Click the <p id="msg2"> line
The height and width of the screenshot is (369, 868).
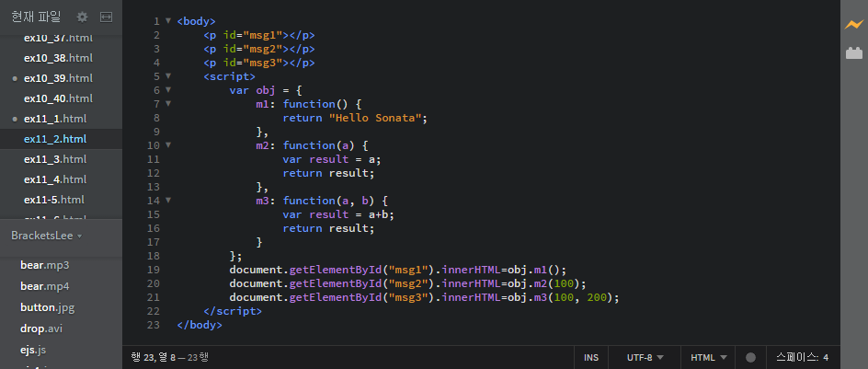click(259, 49)
